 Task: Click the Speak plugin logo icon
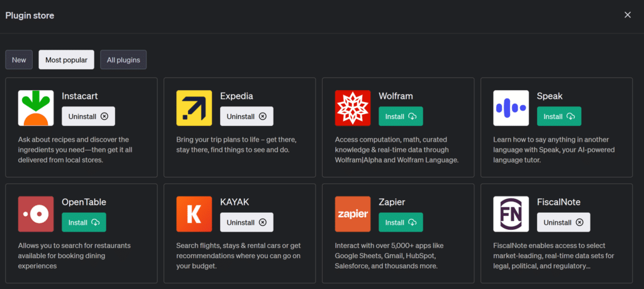(x=511, y=108)
